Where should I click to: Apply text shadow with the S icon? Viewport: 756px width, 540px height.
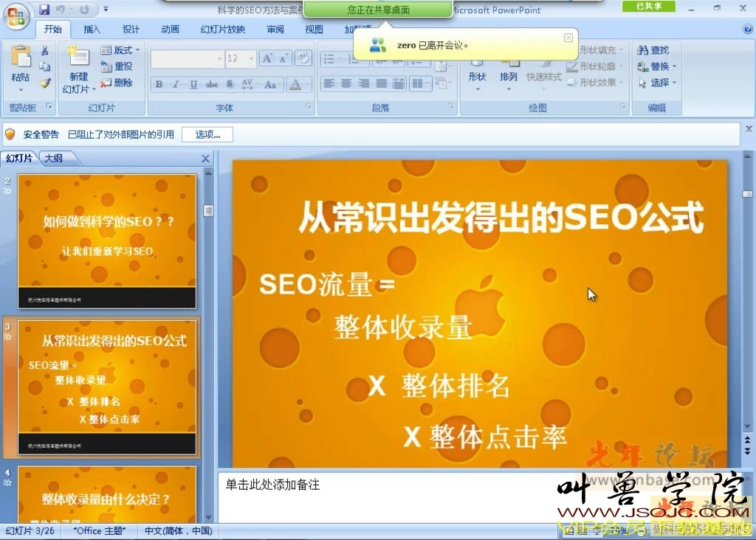(x=229, y=84)
